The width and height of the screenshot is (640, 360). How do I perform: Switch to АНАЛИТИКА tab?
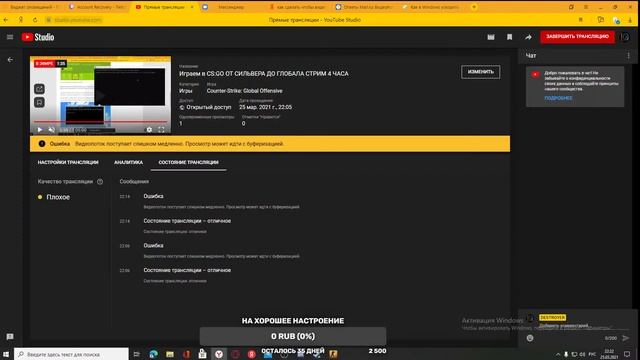pyautogui.click(x=128, y=162)
